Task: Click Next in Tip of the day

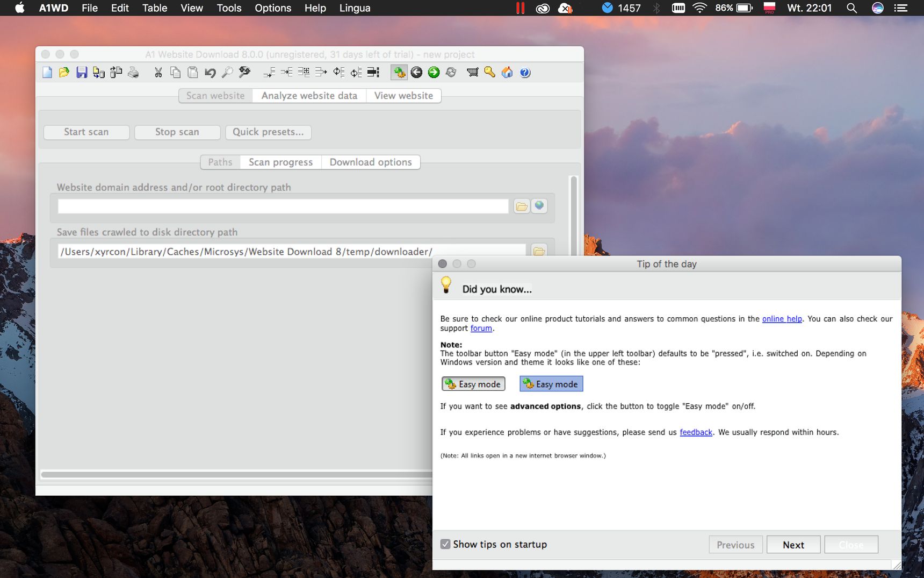Action: [793, 545]
